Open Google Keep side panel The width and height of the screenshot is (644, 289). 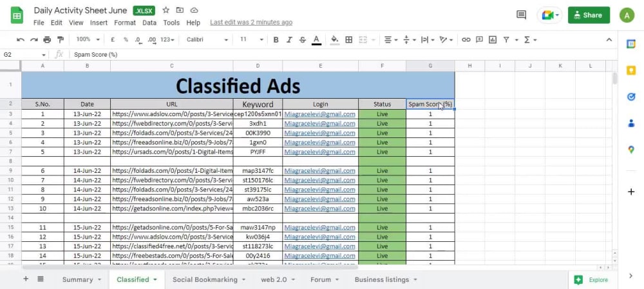click(631, 70)
